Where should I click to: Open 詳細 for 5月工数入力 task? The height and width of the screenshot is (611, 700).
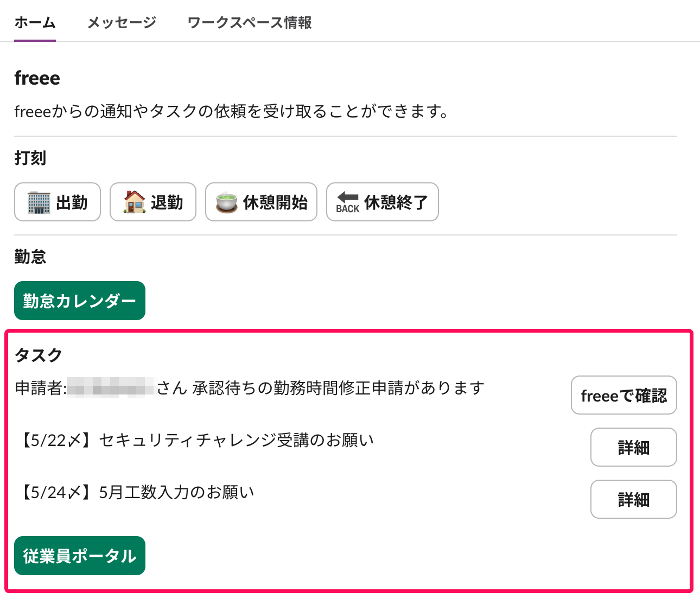[633, 499]
